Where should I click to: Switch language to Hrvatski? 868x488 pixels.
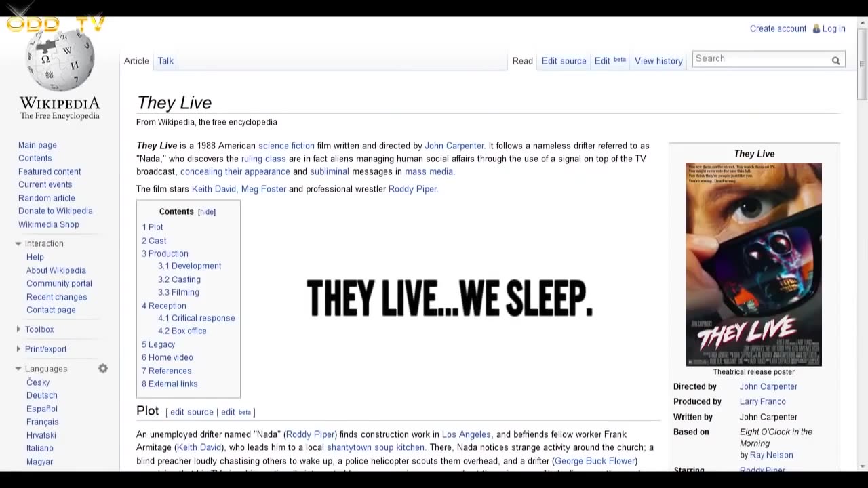click(41, 435)
